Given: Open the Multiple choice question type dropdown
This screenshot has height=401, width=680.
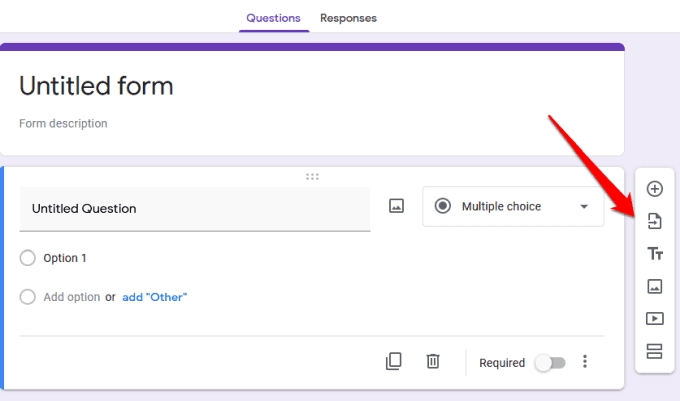Looking at the screenshot, I should pos(513,207).
